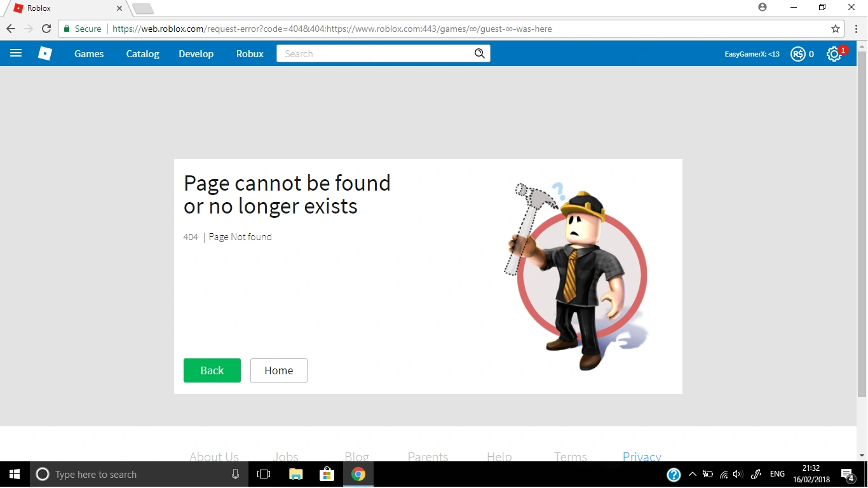Click the Home button
Screen dimensions: 868x488
[278, 370]
